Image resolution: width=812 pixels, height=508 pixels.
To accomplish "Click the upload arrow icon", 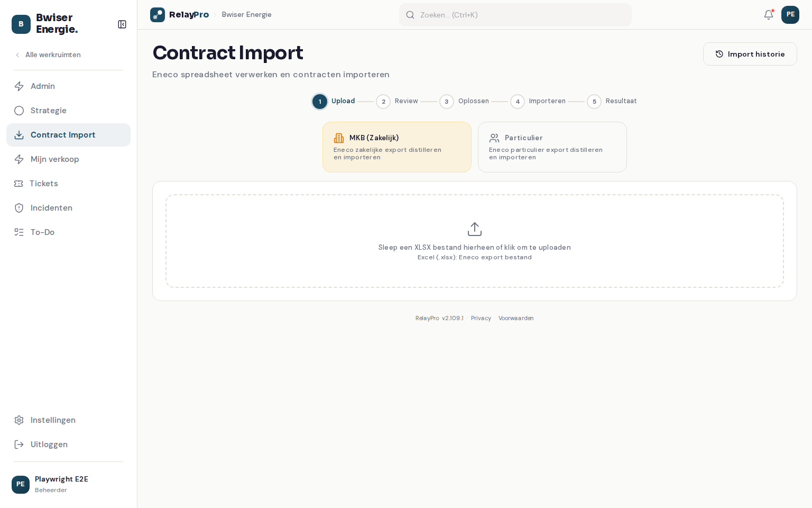I will coord(475,229).
